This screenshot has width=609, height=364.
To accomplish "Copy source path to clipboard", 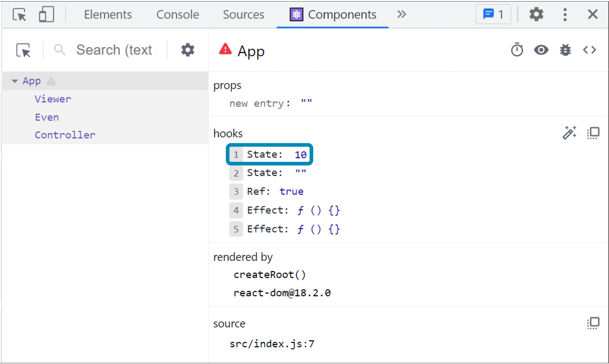I will click(x=593, y=323).
